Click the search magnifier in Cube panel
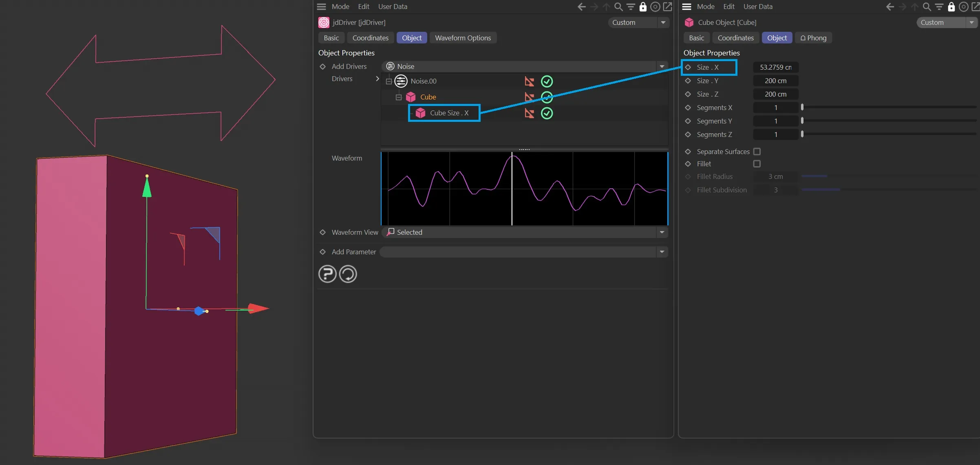The image size is (980, 465). tap(927, 7)
